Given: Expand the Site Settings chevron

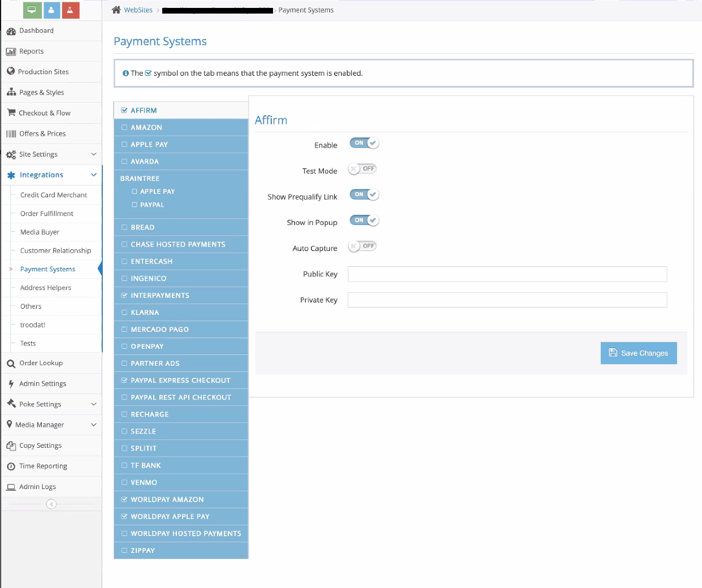Looking at the screenshot, I should 94,154.
